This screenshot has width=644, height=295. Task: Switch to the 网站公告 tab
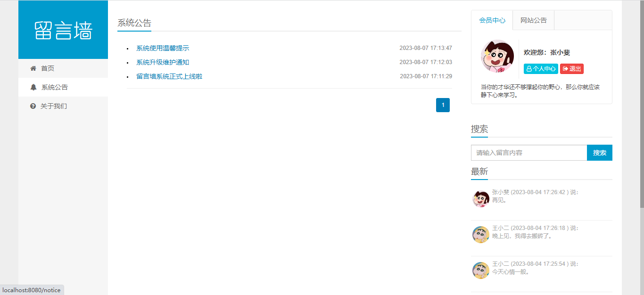click(534, 20)
